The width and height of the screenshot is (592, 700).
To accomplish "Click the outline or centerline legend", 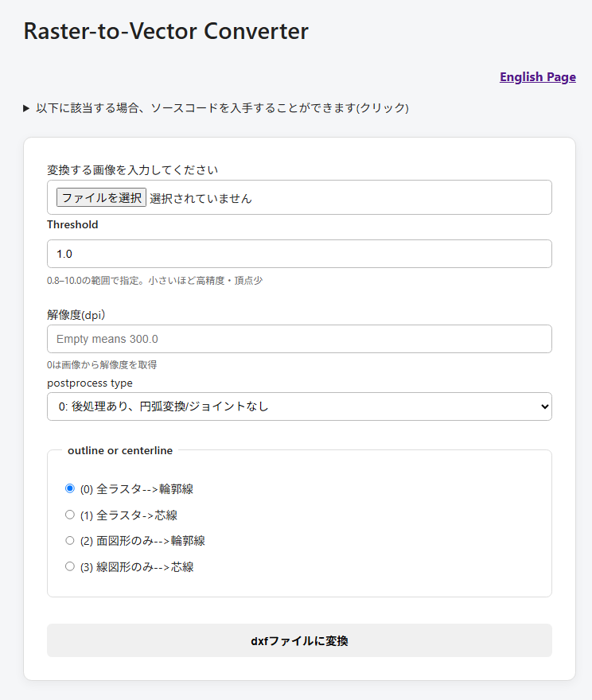I will coord(120,450).
